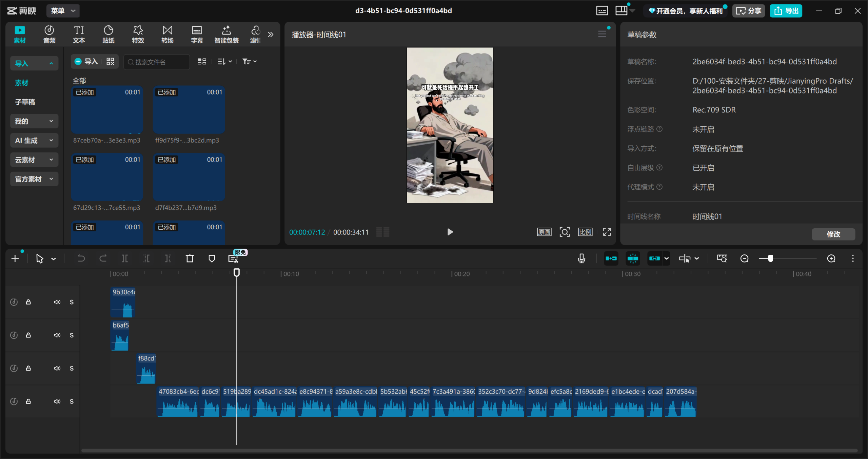The height and width of the screenshot is (459, 868).
Task: Click the delete (trash) icon in timeline toolbar
Action: click(190, 259)
